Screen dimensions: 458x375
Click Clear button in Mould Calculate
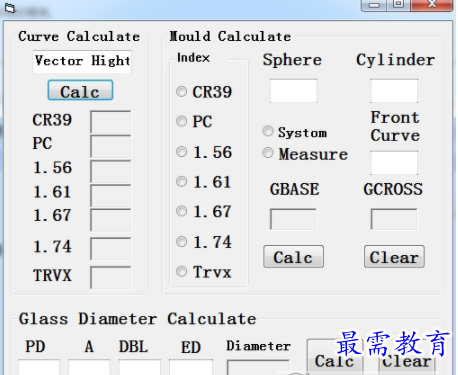pos(394,257)
